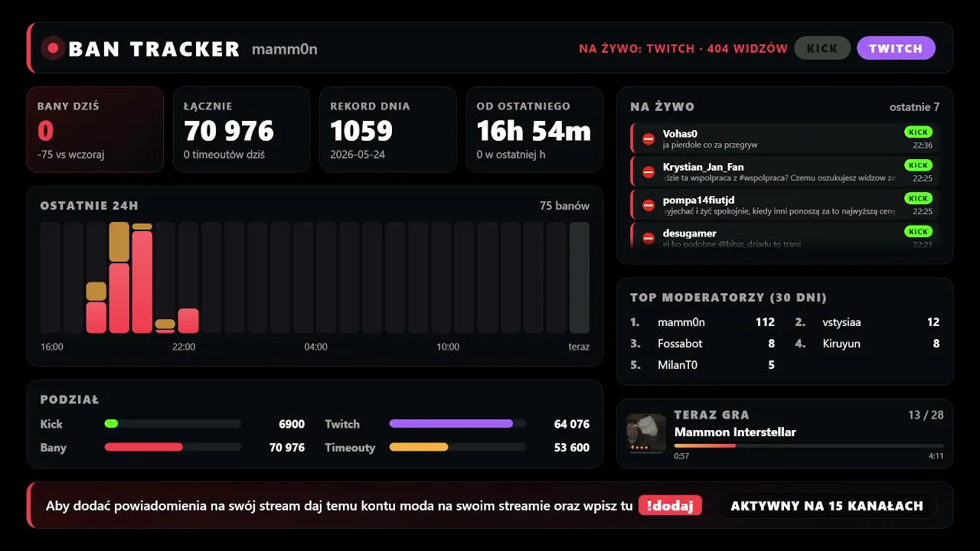Click the "-75 vs wczoraj" comparison text

click(70, 155)
